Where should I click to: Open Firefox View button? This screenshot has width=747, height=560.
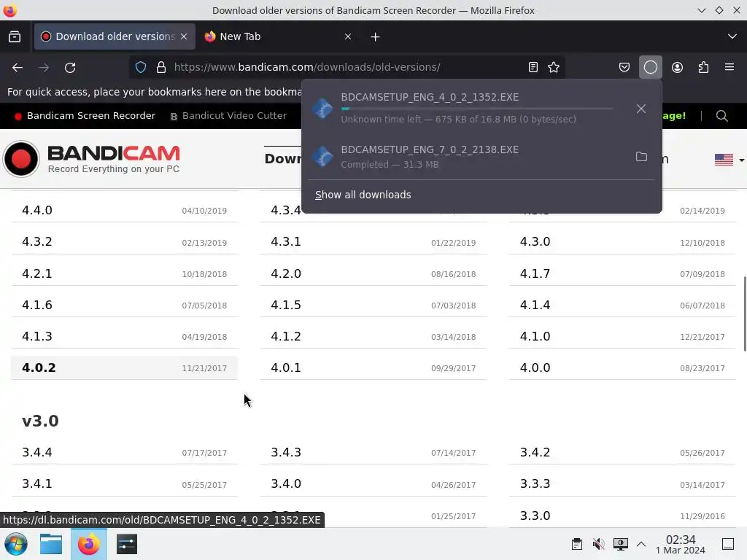15,36
